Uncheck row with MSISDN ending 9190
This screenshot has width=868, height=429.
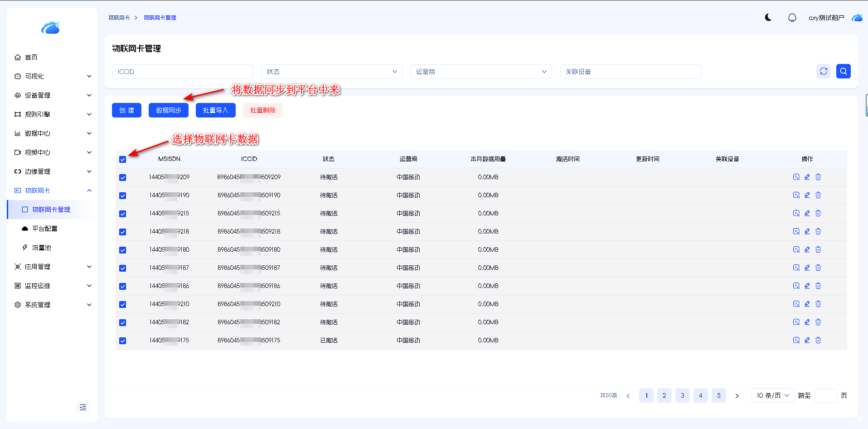tap(122, 195)
